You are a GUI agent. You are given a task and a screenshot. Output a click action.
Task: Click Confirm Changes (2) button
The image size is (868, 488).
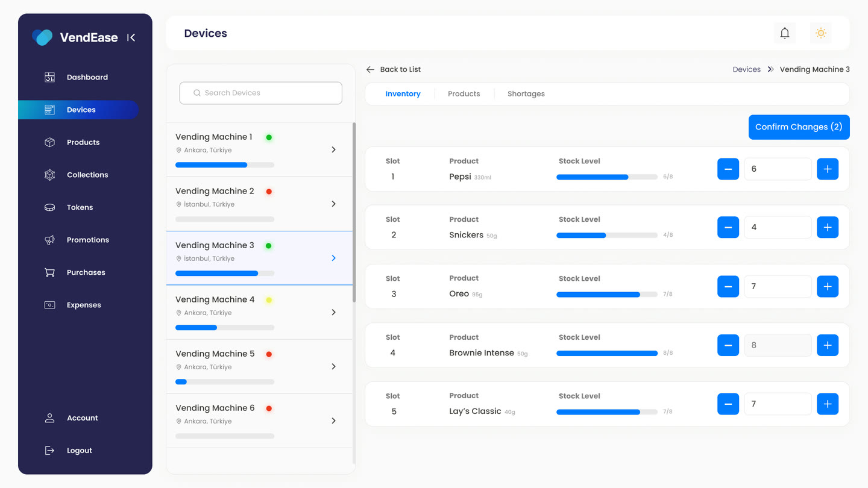click(x=799, y=127)
